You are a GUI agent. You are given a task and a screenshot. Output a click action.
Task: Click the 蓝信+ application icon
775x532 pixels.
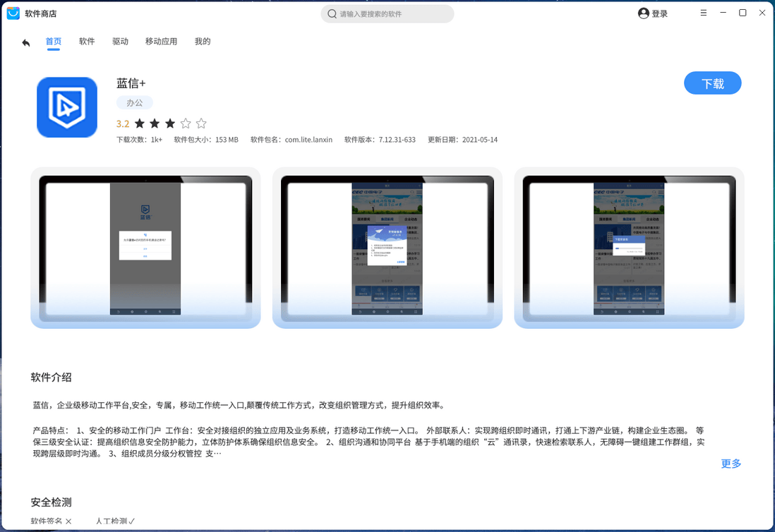pyautogui.click(x=67, y=107)
